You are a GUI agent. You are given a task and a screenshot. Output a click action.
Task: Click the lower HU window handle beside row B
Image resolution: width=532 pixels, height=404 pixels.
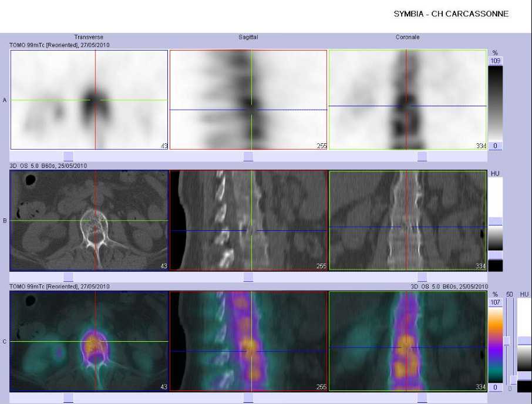point(496,255)
